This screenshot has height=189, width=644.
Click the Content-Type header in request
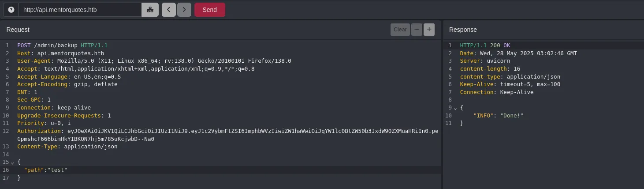[x=67, y=147]
